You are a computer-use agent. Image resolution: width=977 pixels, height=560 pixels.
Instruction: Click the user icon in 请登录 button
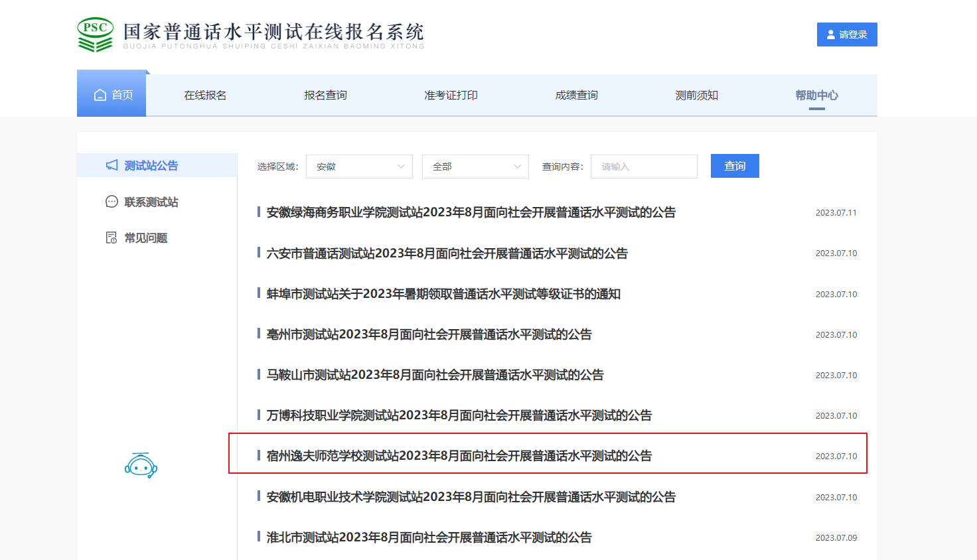[830, 35]
